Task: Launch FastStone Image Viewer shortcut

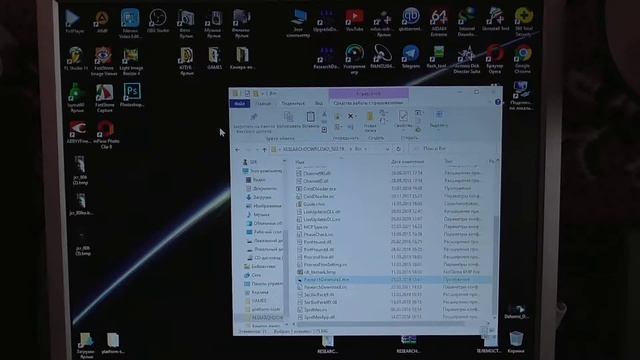Action: (104, 60)
